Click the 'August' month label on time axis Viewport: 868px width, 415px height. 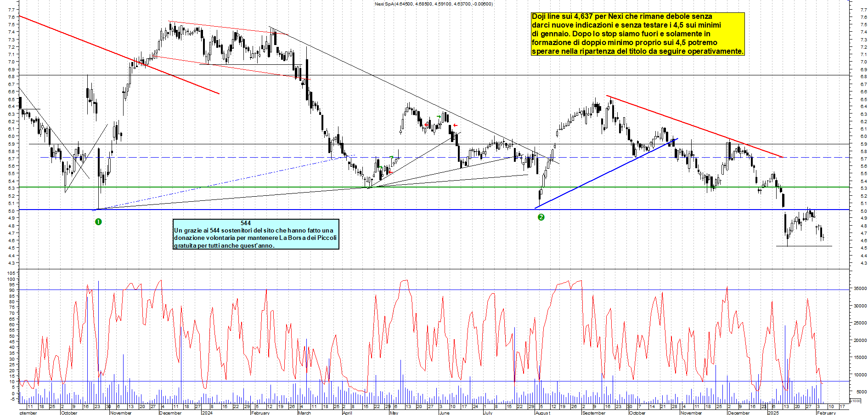542,413
